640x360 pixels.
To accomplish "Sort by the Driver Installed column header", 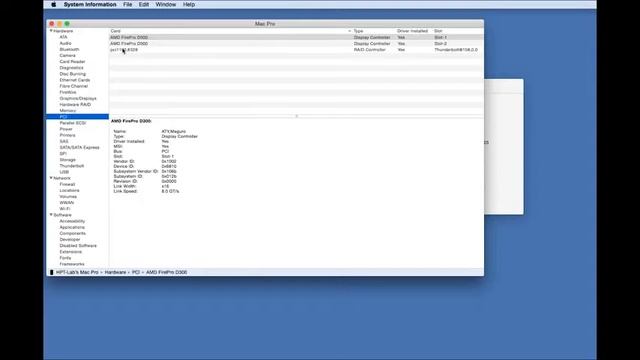I will [413, 31].
